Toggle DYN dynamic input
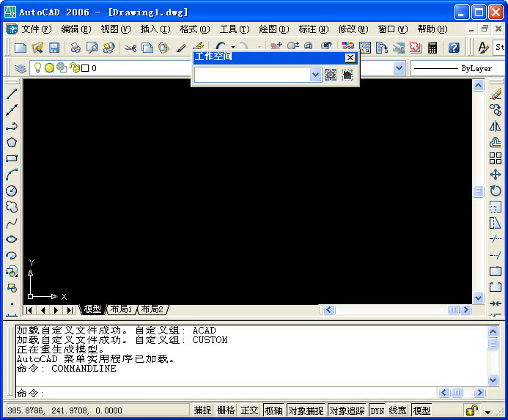The height and width of the screenshot is (420, 508). (377, 410)
